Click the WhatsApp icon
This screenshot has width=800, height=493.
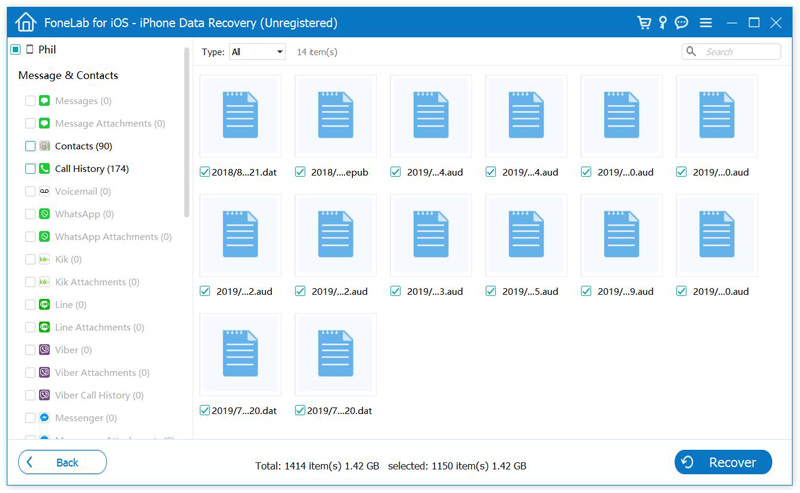coord(44,214)
